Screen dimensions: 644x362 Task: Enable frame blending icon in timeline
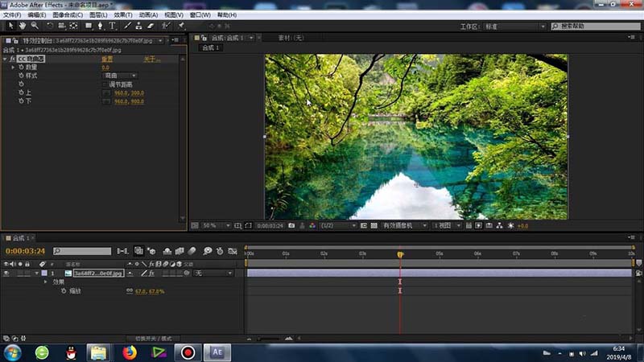pos(180,251)
